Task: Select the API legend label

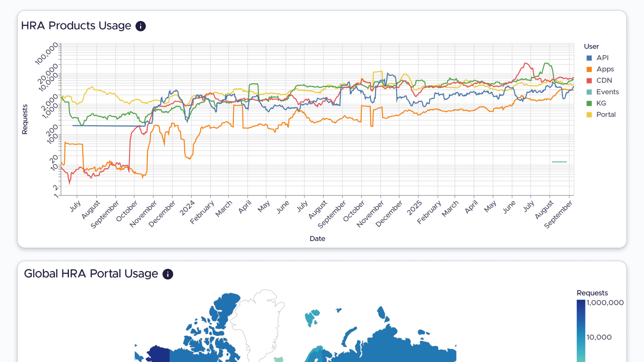Action: [602, 58]
